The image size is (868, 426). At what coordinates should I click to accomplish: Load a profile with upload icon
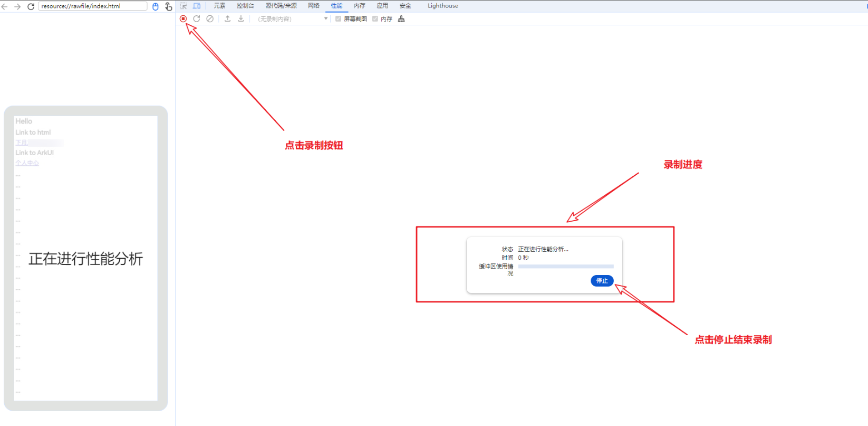[x=227, y=18]
